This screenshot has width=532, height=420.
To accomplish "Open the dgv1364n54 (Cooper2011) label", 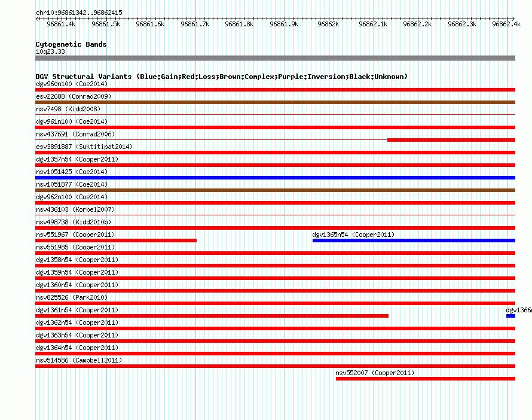I will pos(77,348).
